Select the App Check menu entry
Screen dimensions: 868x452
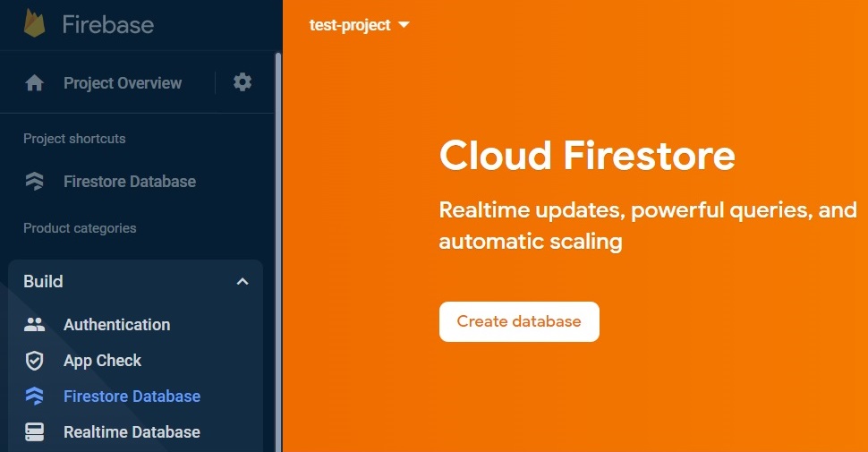(102, 361)
